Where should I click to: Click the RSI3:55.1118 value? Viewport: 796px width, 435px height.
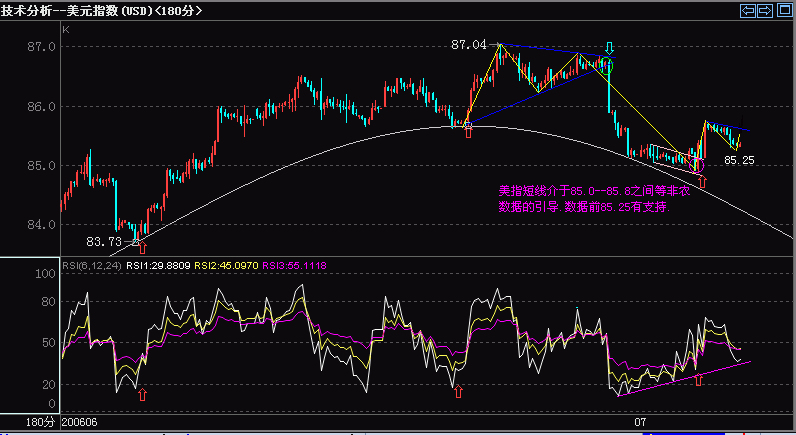[294, 265]
